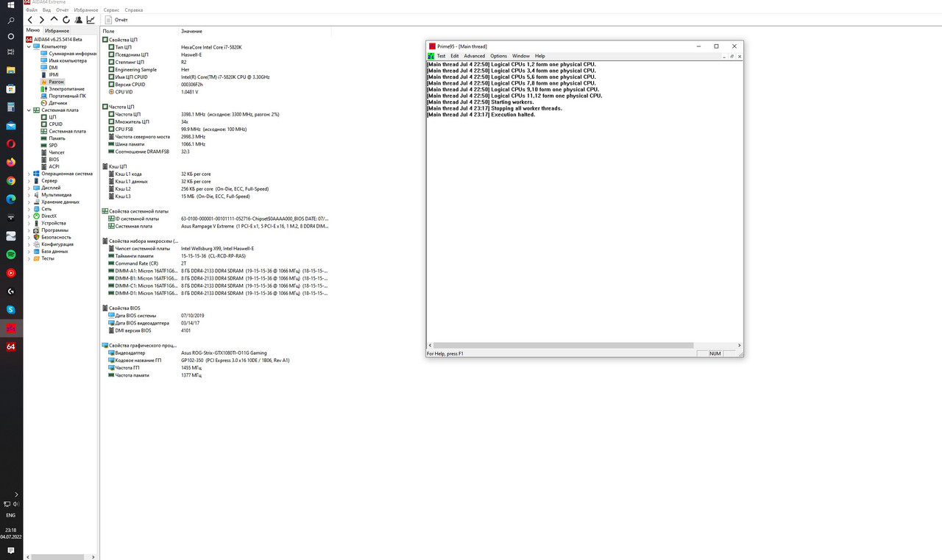Click Prime95 horizontal scrollbar thumb
The image size is (942, 560).
(562, 345)
